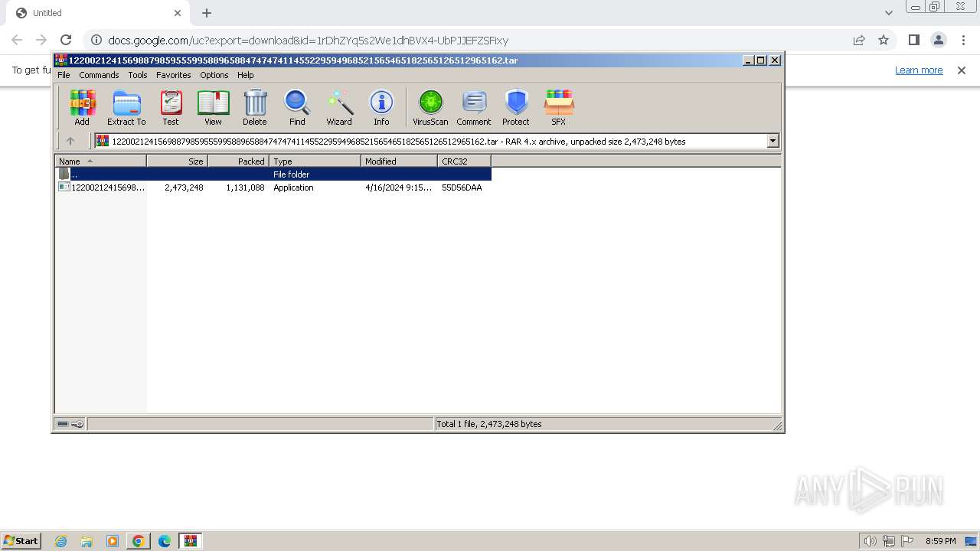Click the volume speaker tray icon
Screen dimensions: 980x551
(870, 541)
